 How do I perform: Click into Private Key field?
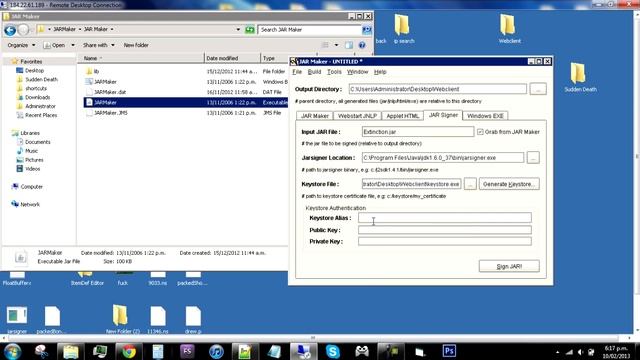click(x=445, y=241)
